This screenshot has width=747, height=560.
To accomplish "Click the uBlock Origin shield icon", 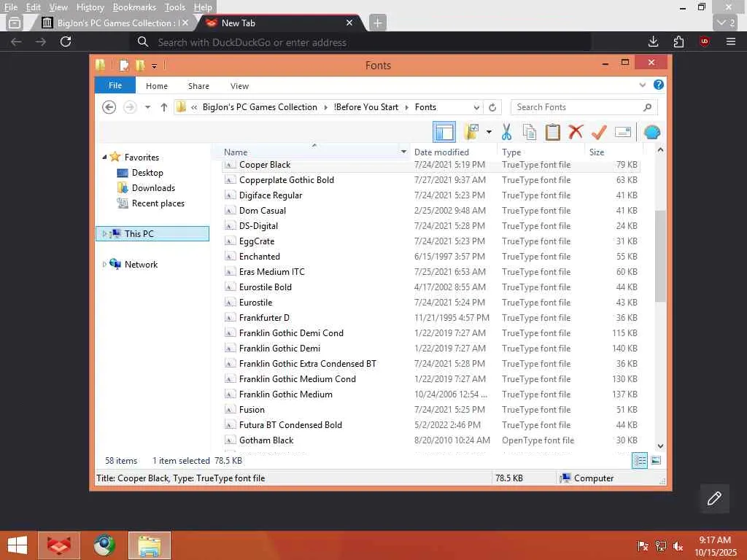I will (x=704, y=42).
